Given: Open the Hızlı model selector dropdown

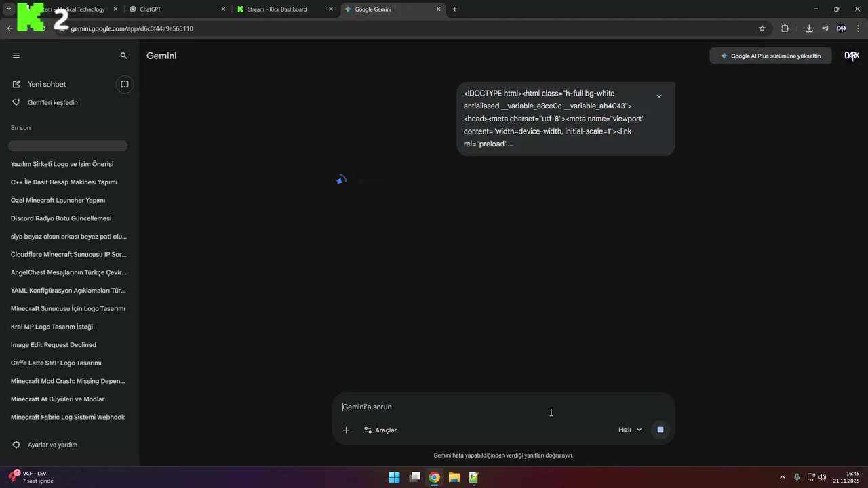Looking at the screenshot, I should point(630,430).
